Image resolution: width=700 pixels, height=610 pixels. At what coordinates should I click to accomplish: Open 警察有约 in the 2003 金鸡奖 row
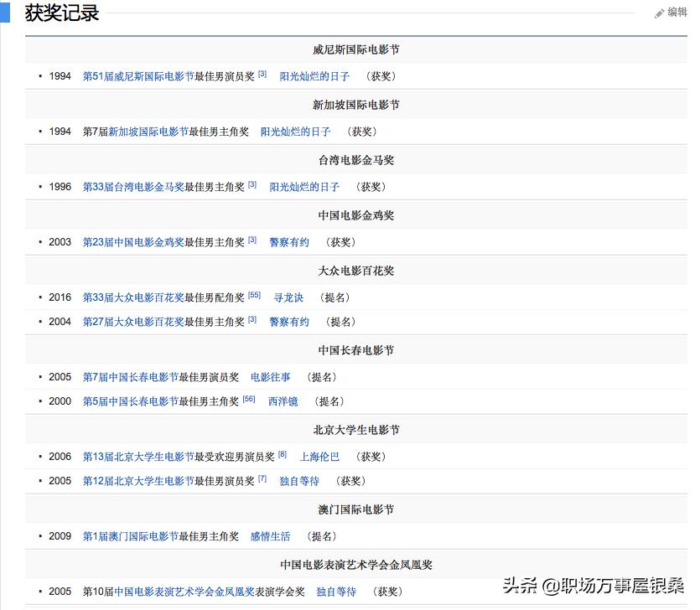click(x=289, y=242)
